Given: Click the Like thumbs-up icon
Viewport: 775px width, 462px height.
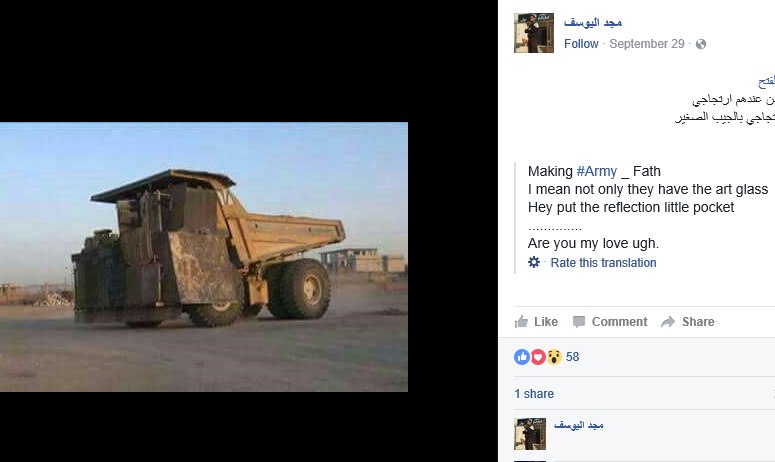Looking at the screenshot, I should 521,322.
